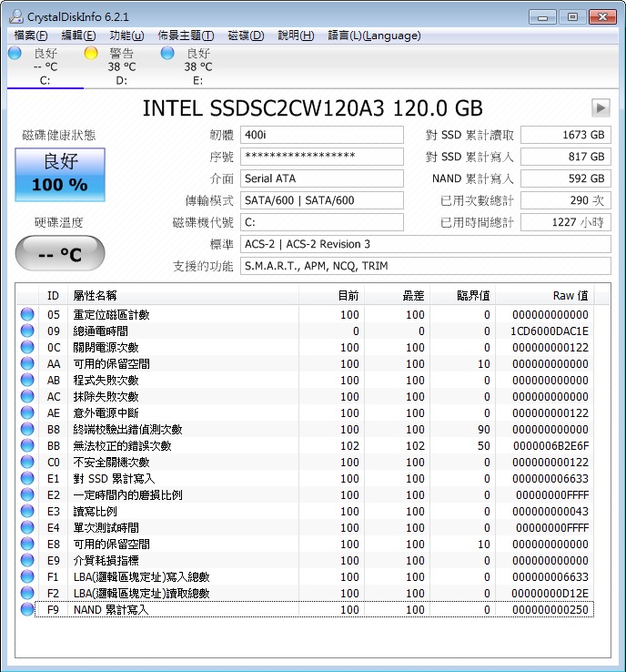Click the firmware field showing 400i
Image resolution: width=626 pixels, height=672 pixels.
coord(321,135)
